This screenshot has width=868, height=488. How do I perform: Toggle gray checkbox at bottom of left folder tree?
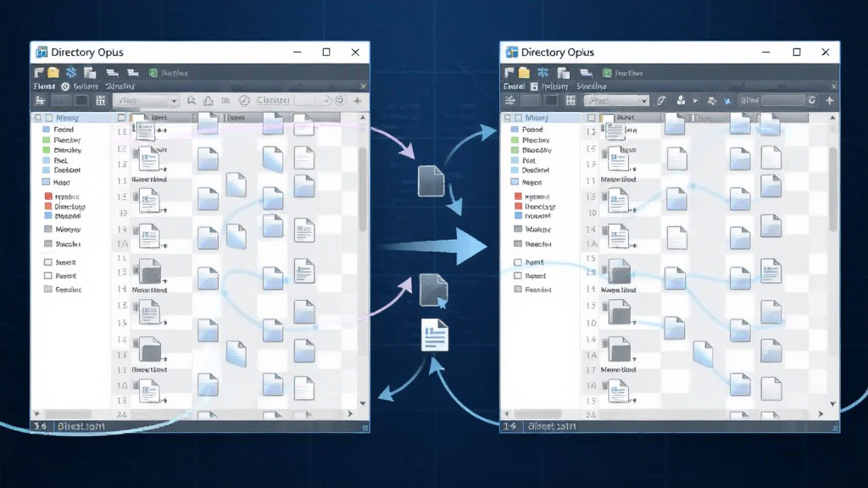[x=48, y=289]
